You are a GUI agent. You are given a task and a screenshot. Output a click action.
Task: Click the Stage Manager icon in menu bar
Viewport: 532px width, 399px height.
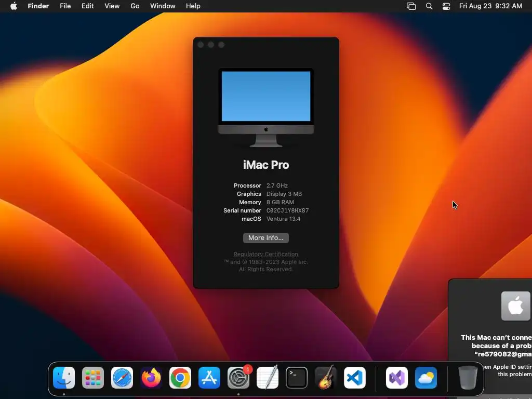[411, 6]
